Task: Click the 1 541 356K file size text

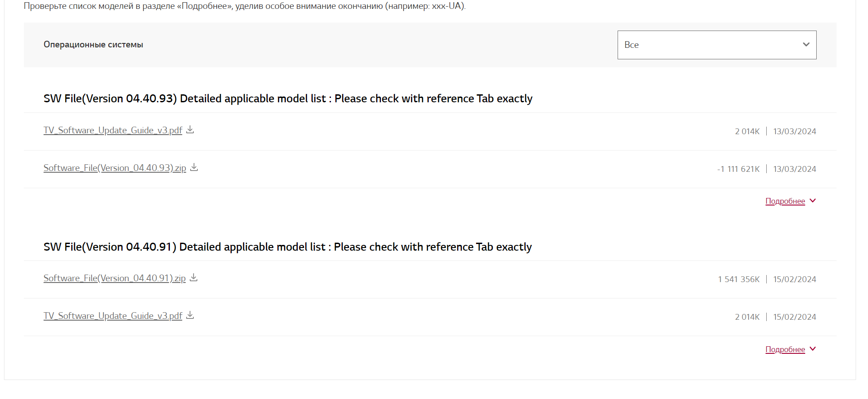Action: 738,279
